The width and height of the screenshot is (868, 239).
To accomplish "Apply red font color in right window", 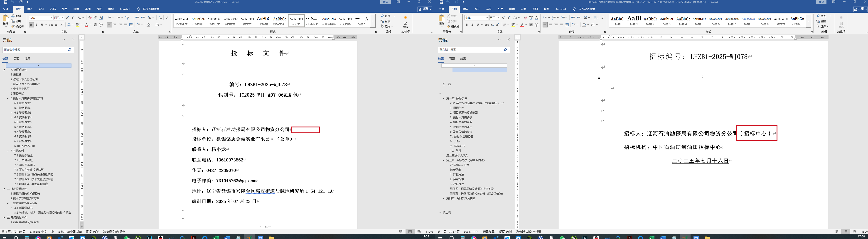I will pos(522,25).
